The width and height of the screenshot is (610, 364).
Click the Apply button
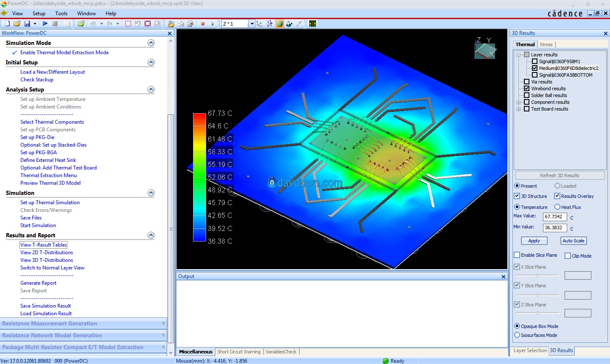tap(534, 241)
